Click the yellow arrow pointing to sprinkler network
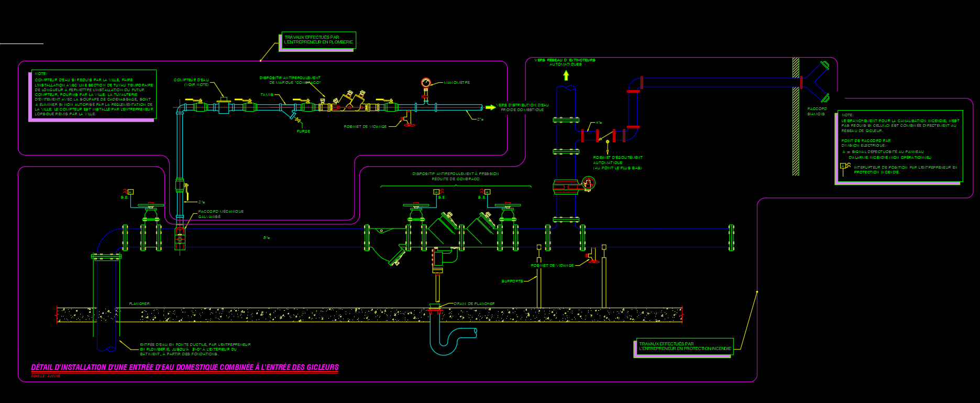 point(566,75)
